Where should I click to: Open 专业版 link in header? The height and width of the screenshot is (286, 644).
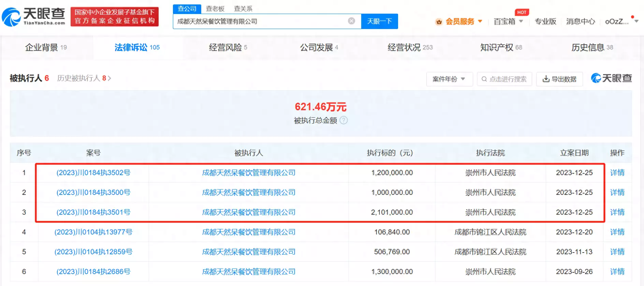545,22
